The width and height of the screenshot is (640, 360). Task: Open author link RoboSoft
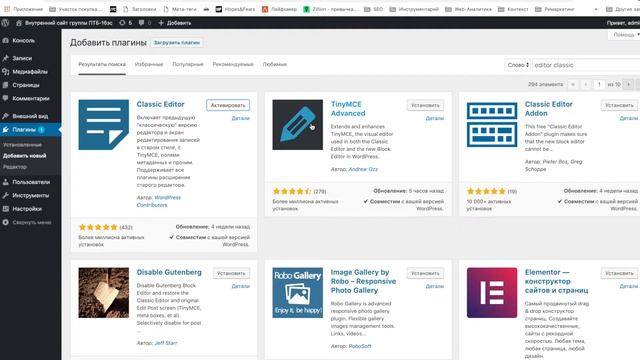(360, 346)
